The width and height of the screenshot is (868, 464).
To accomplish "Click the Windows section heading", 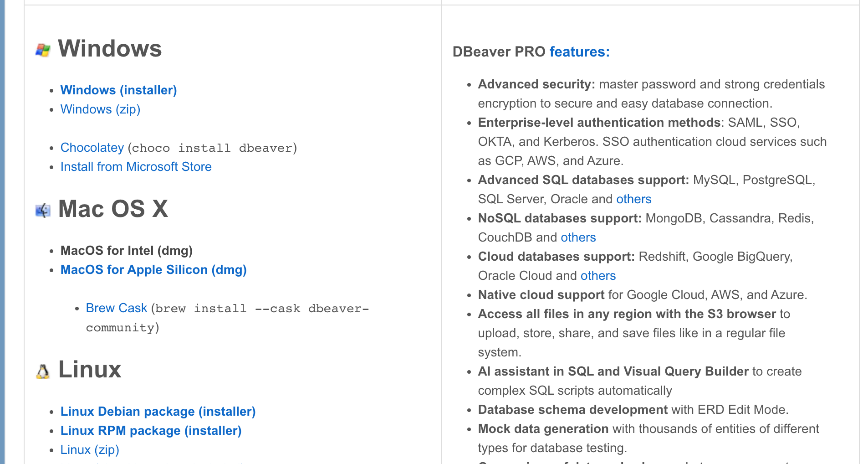I will point(110,48).
